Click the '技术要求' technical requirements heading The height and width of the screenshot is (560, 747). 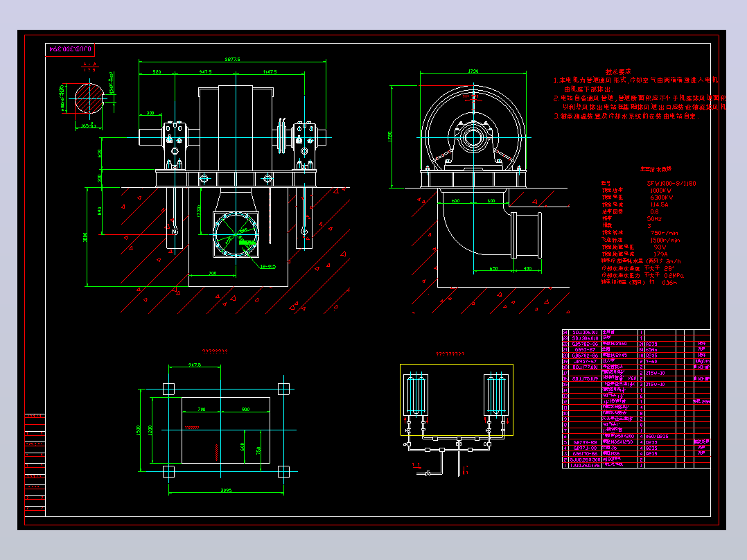(618, 71)
